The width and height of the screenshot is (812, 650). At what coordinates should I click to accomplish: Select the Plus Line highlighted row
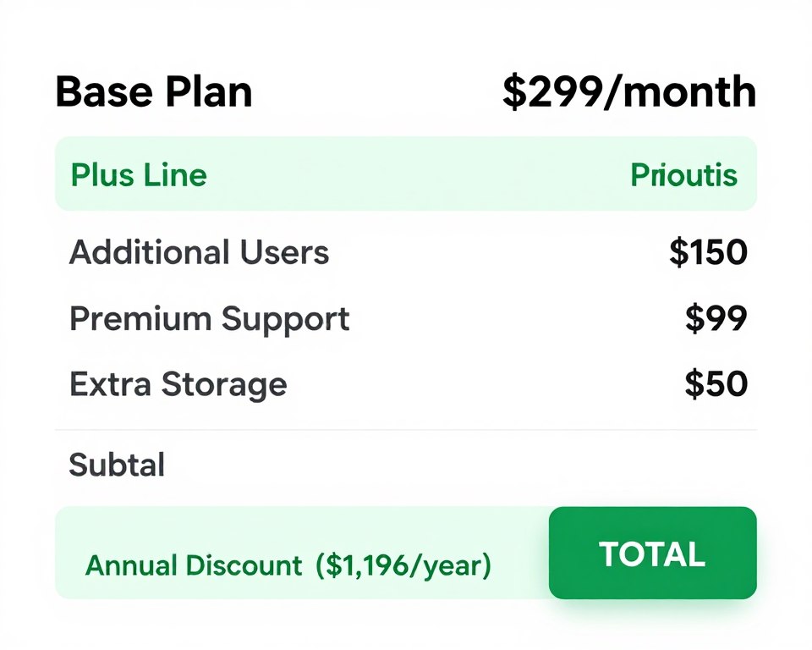coord(406,174)
